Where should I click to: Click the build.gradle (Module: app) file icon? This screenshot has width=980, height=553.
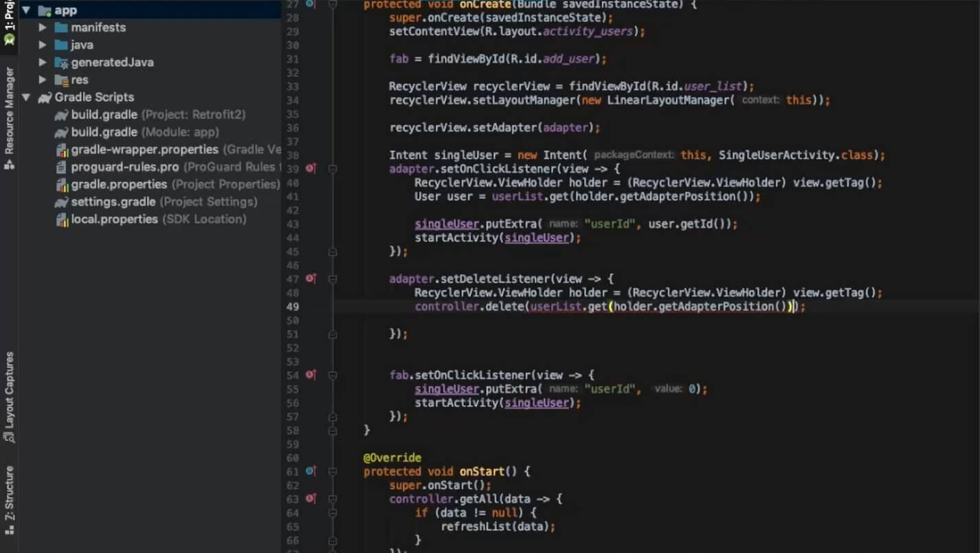60,132
